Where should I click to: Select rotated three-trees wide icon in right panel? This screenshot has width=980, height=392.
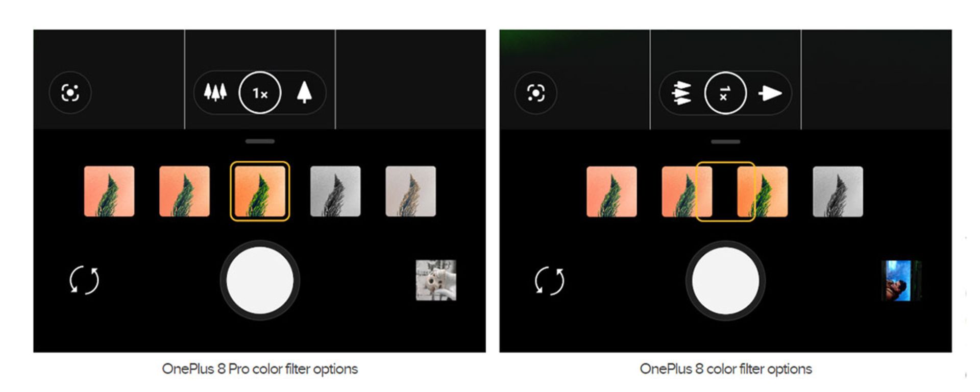(682, 93)
